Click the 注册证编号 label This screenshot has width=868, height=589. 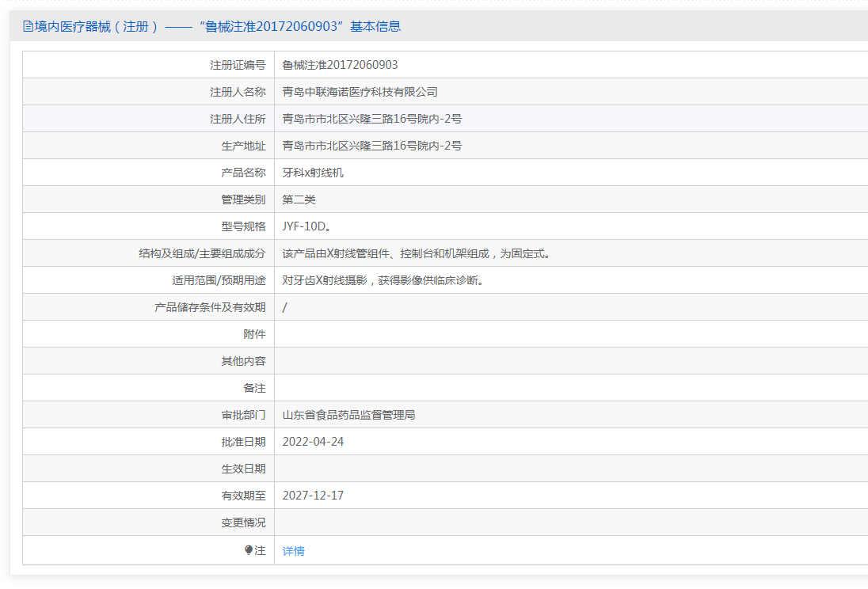pos(238,65)
